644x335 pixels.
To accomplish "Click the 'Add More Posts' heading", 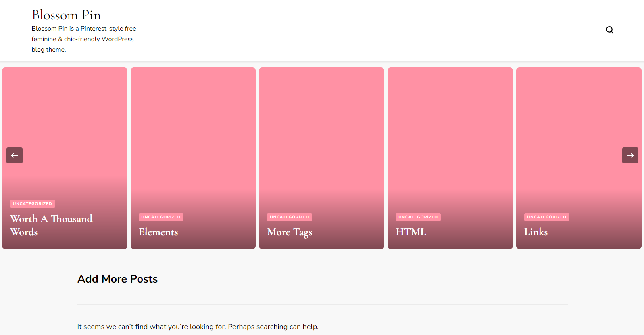I will coord(117,279).
